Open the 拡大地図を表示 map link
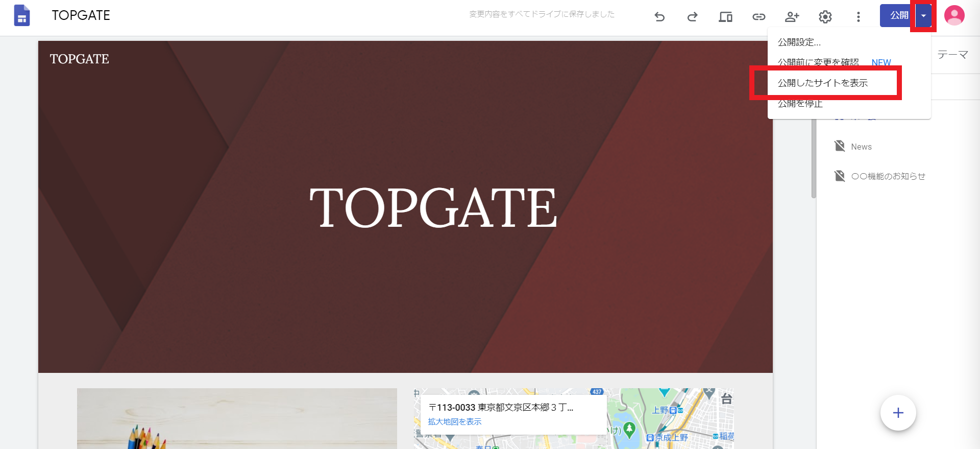 coord(454,421)
